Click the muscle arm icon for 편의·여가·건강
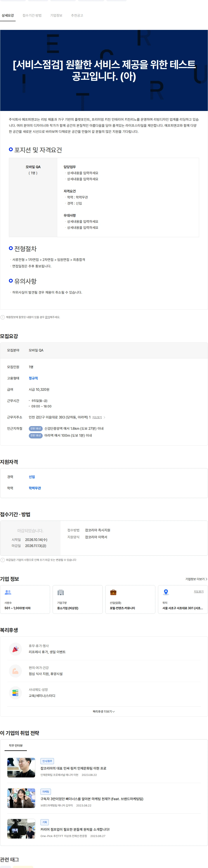The image size is (208, 868). point(16,671)
